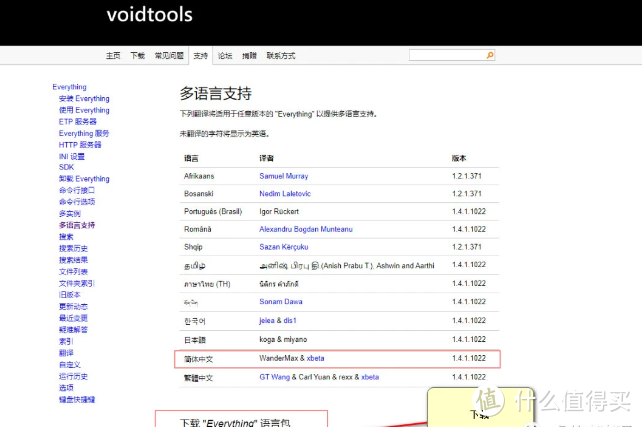Click translator link Alexandru Bogdan Munteanu
642x427 pixels.
(306, 229)
